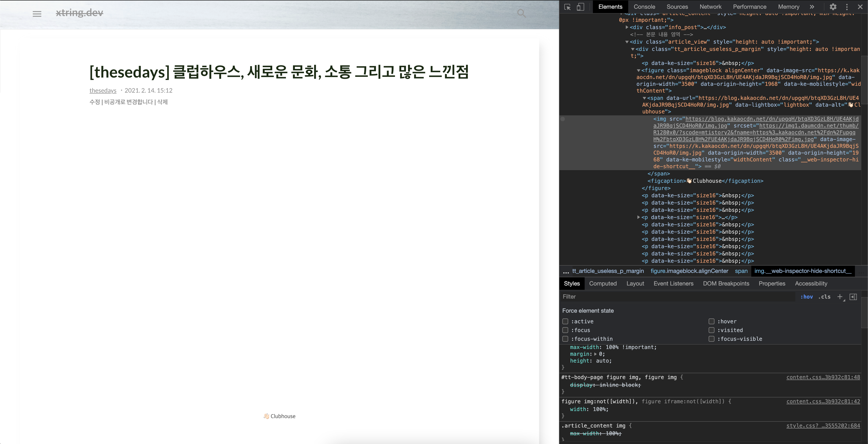The width and height of the screenshot is (868, 444).
Task: Click the thesedays category link
Action: click(x=103, y=90)
